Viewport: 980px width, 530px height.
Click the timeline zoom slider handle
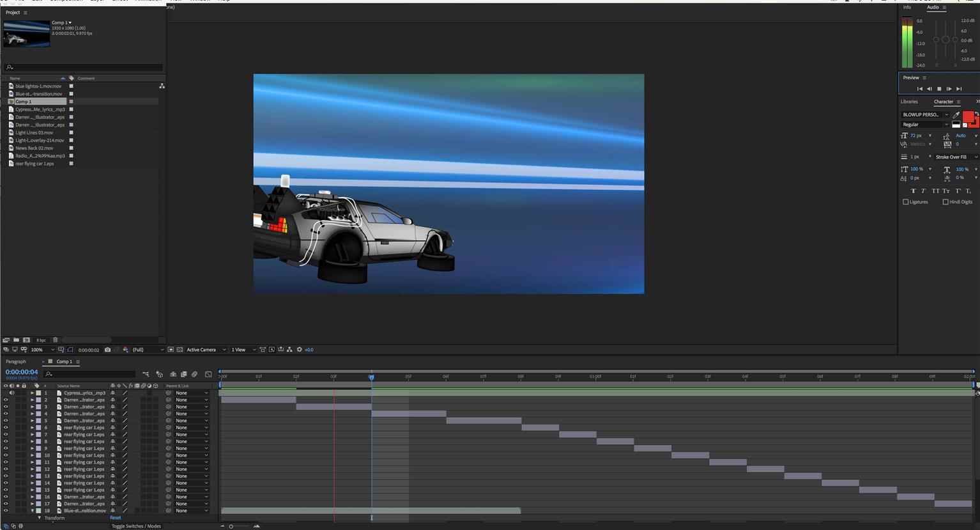pyautogui.click(x=231, y=526)
